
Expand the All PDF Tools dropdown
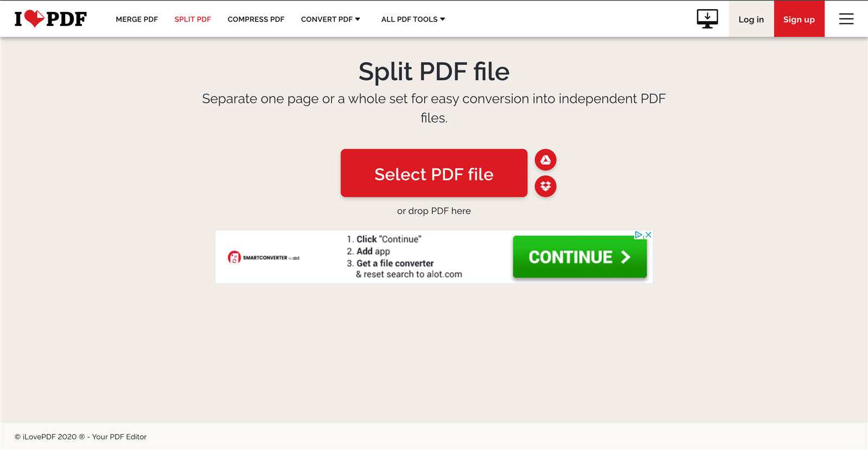[413, 19]
